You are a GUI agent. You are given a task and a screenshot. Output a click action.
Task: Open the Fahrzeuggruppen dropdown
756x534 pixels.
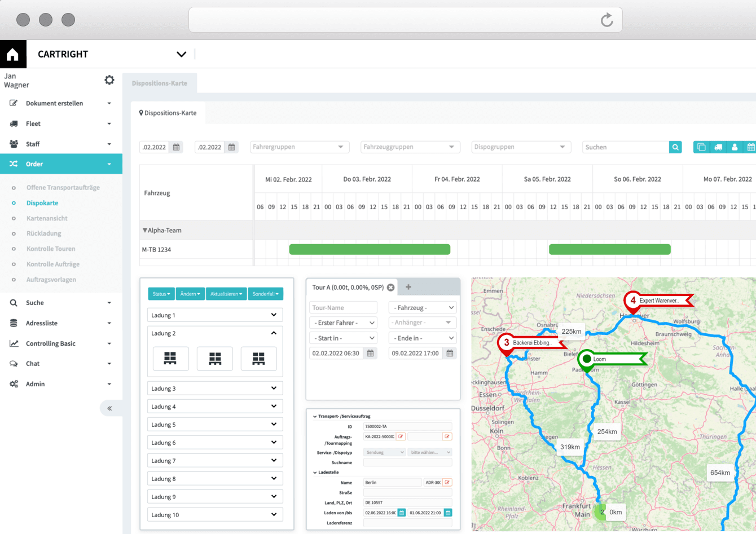pyautogui.click(x=410, y=147)
